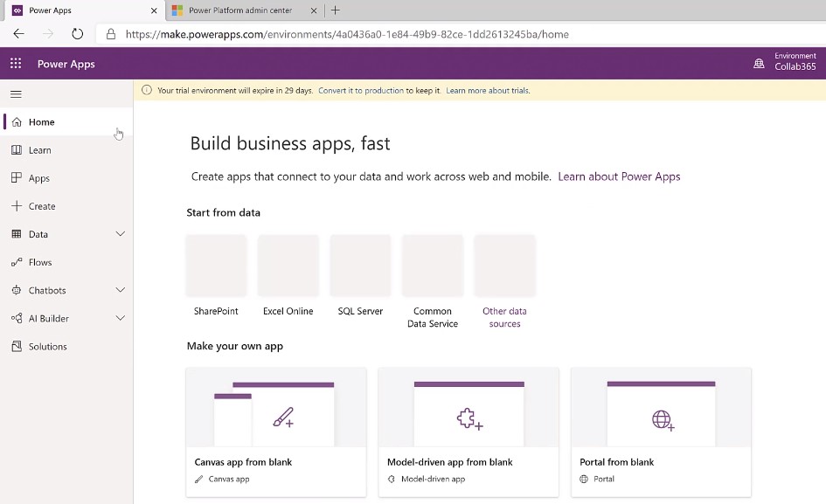This screenshot has height=504, width=826.
Task: Click 'Other data sources' link
Action: [504, 317]
